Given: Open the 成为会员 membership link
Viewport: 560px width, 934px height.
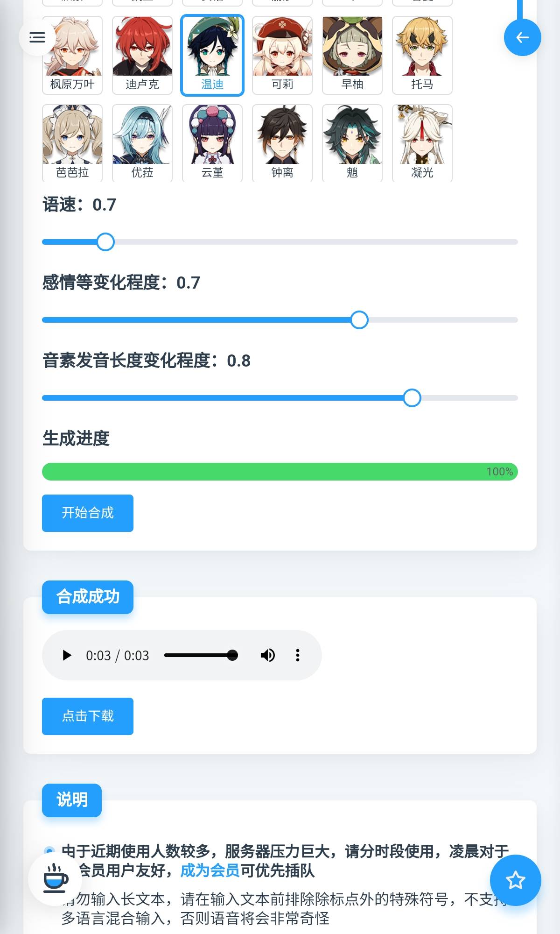Looking at the screenshot, I should tap(210, 870).
